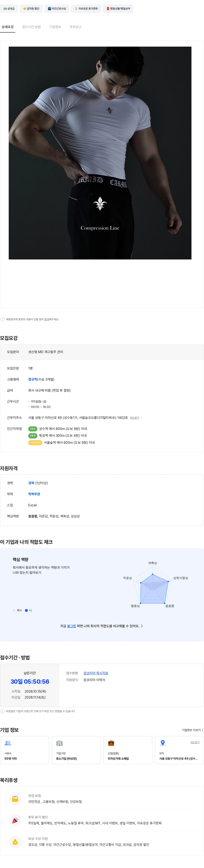Click the 사원수 people icon
Viewport: 204px width, 868px height.
pyautogui.click(x=8, y=743)
